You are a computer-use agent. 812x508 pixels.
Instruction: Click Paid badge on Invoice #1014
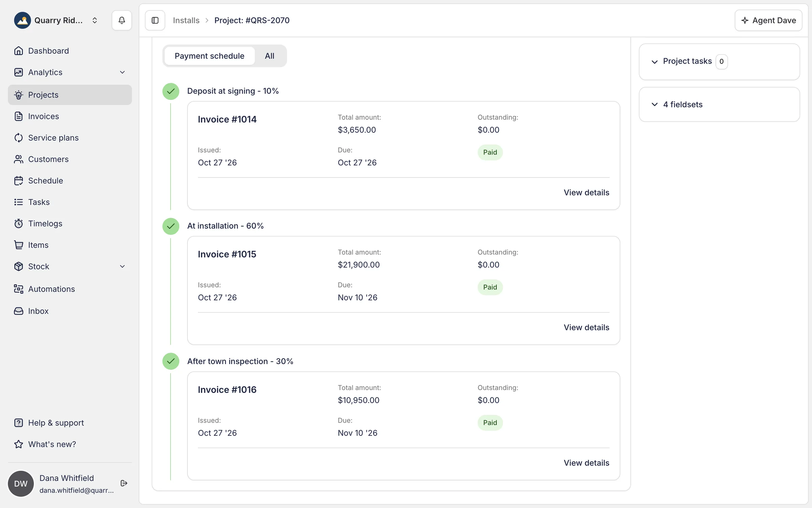click(x=490, y=152)
